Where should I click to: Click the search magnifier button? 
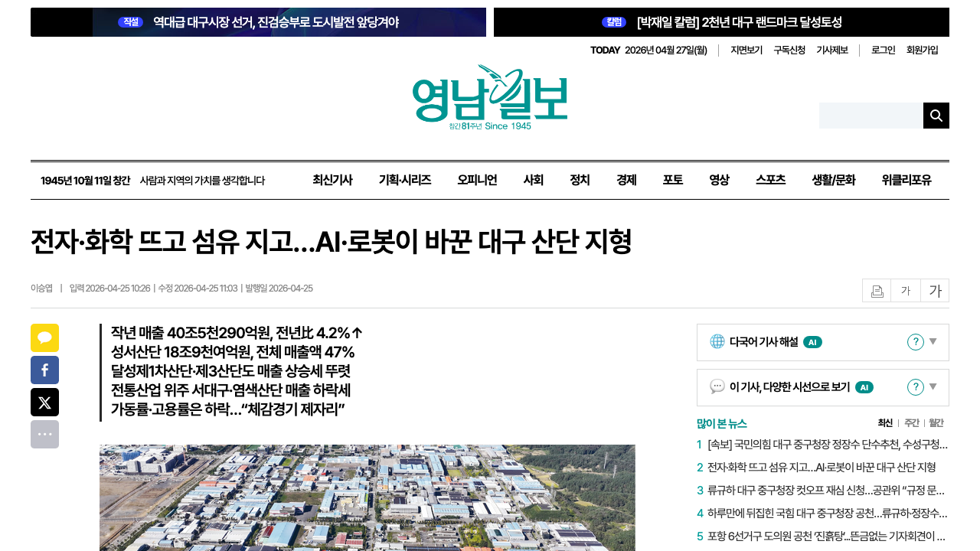click(x=936, y=116)
